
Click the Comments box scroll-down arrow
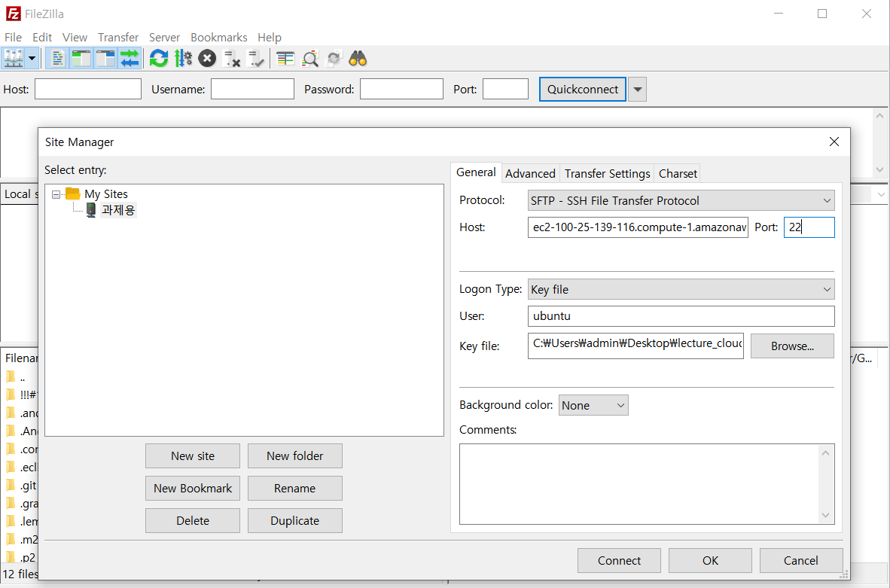[x=825, y=516]
